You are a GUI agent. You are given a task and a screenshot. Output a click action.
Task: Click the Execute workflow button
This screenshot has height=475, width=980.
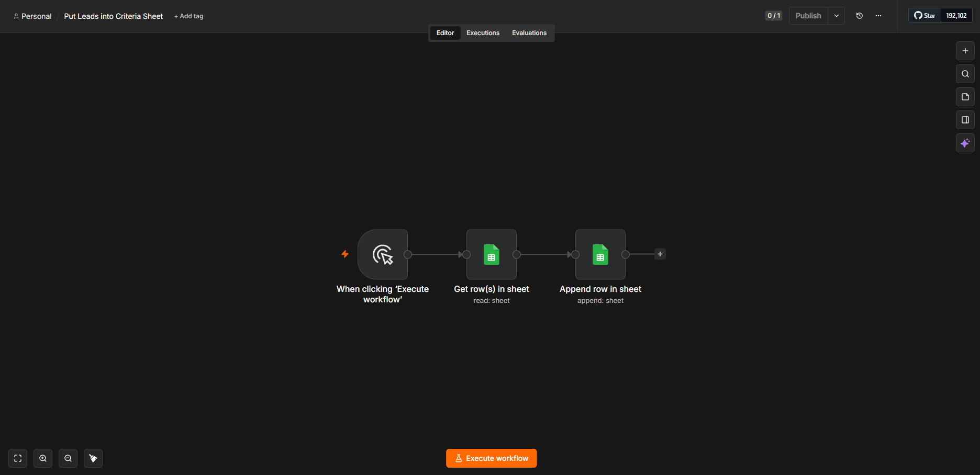click(492, 458)
